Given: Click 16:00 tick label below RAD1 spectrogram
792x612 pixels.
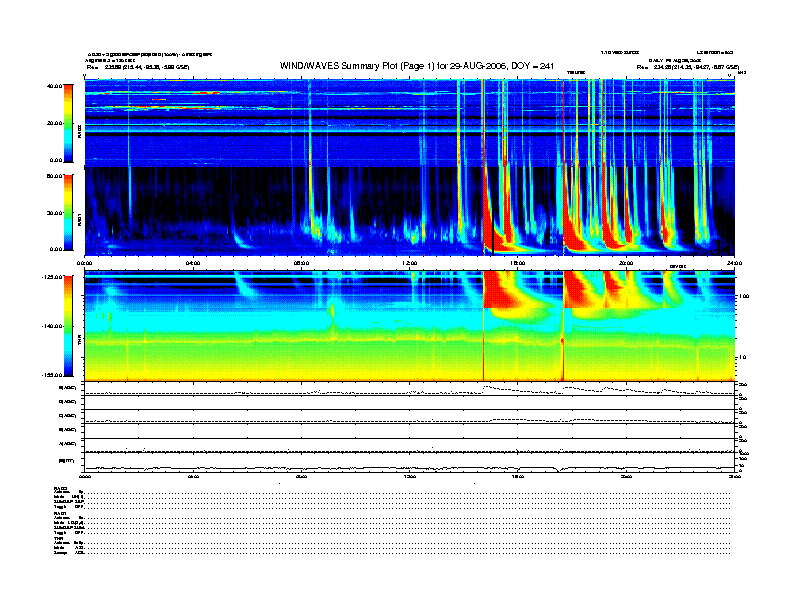Looking at the screenshot, I should coord(518,263).
